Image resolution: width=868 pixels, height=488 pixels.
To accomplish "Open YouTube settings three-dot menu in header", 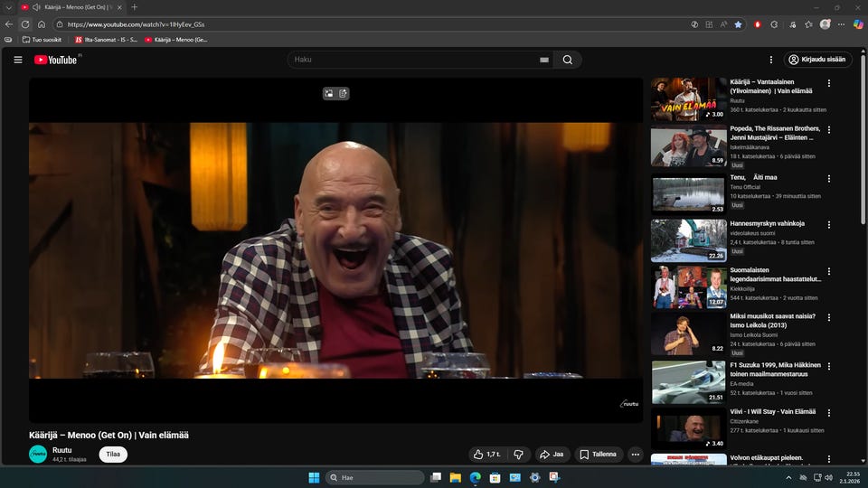I will pos(770,60).
